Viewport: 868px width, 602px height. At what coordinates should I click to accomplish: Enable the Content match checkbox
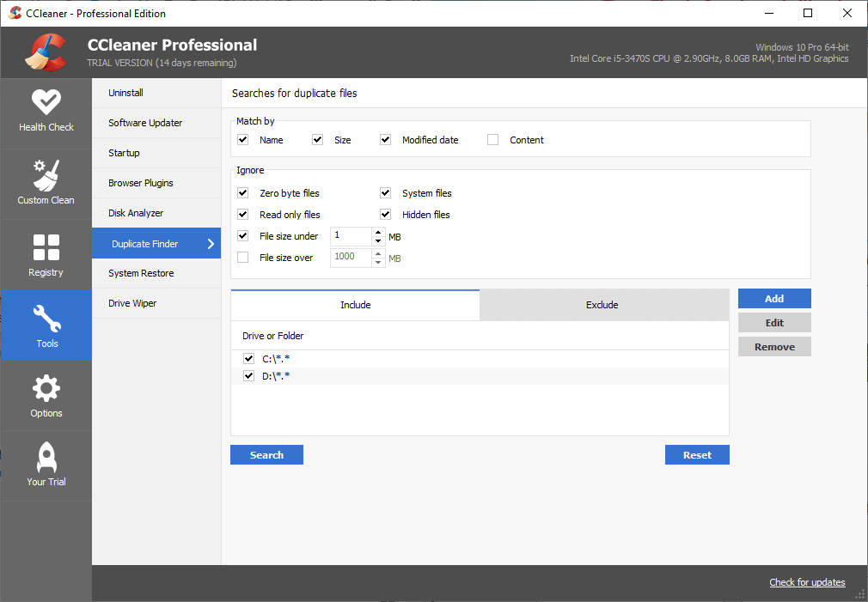pyautogui.click(x=493, y=139)
